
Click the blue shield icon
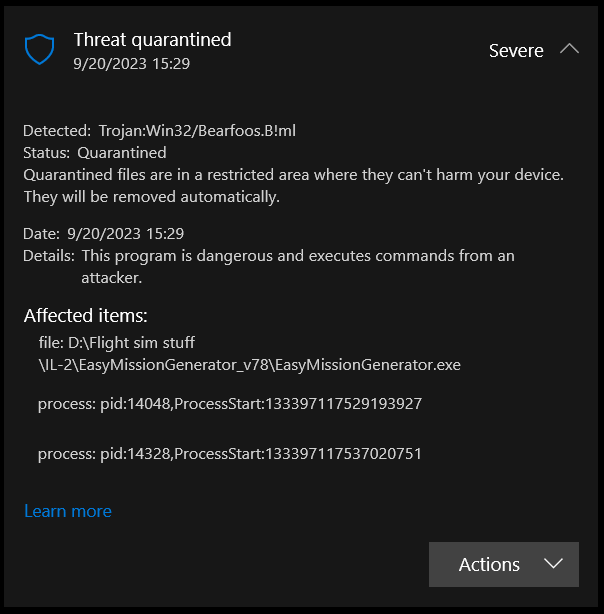pyautogui.click(x=40, y=49)
